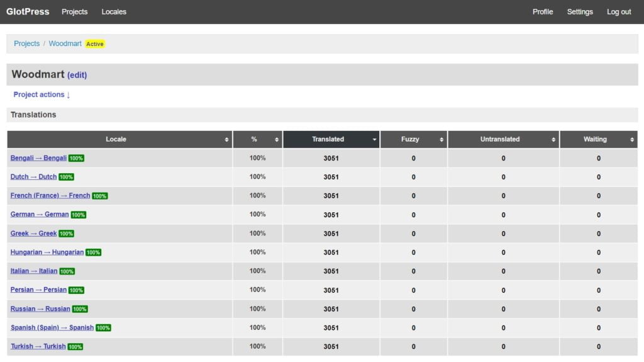Open the GlotPress home logo
This screenshot has height=362, width=644.
point(28,11)
